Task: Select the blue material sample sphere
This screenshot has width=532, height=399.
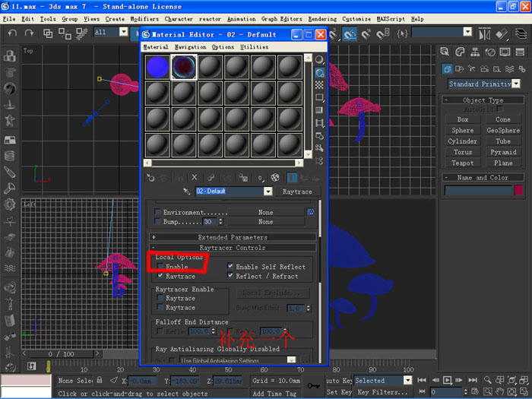Action: [157, 67]
